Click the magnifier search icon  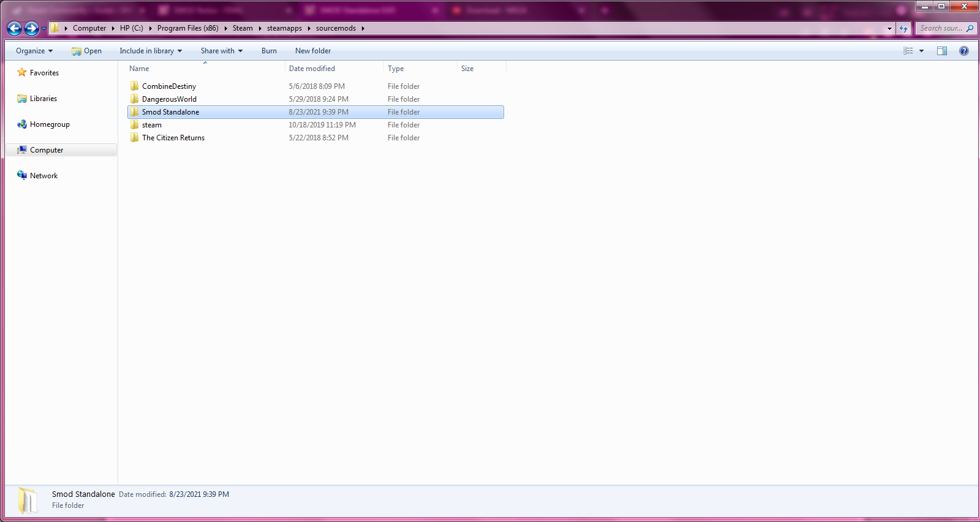pos(970,28)
